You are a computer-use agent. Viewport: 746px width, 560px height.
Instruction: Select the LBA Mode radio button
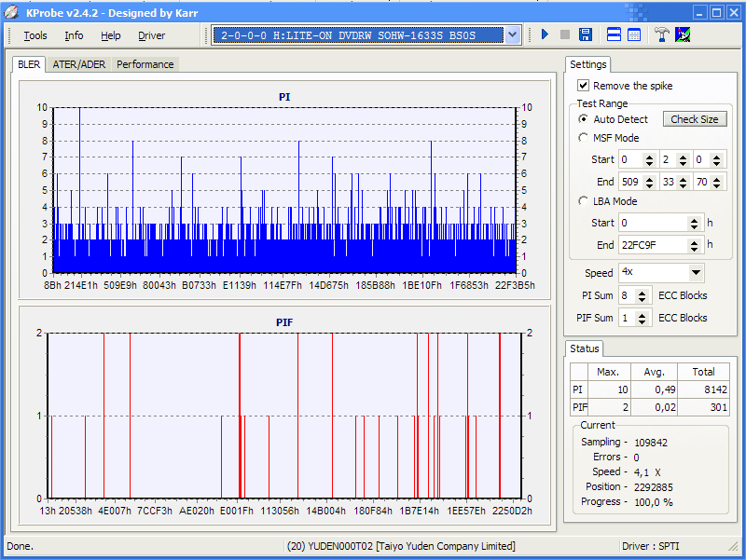[x=583, y=201]
